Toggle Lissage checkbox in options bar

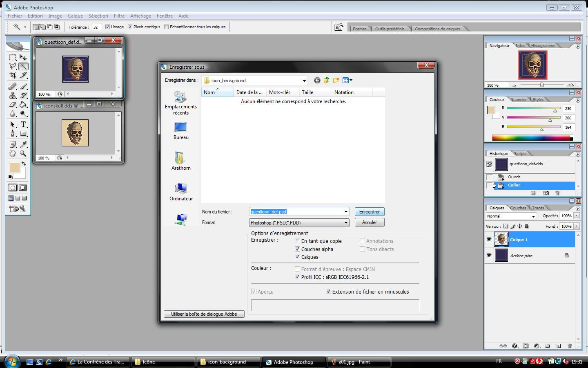click(x=107, y=27)
